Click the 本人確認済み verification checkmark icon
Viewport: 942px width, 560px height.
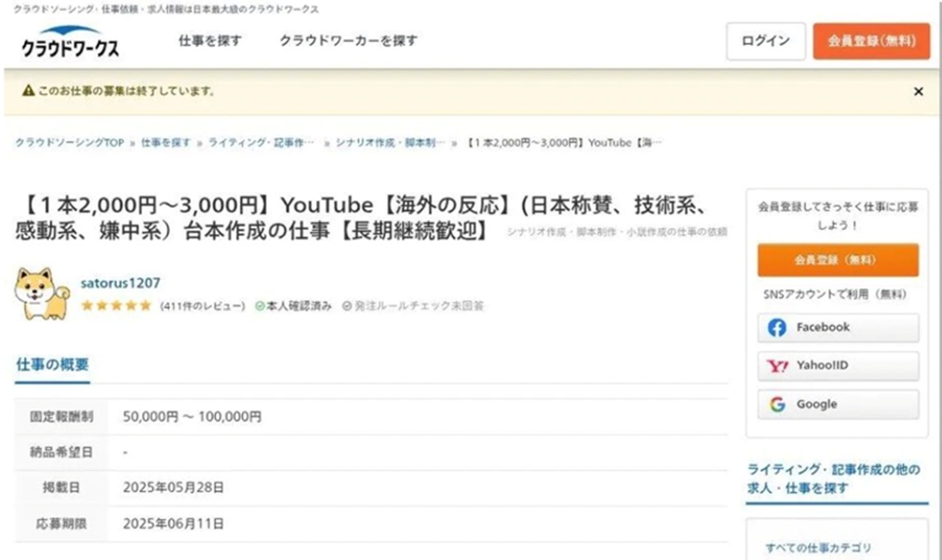coord(259,306)
